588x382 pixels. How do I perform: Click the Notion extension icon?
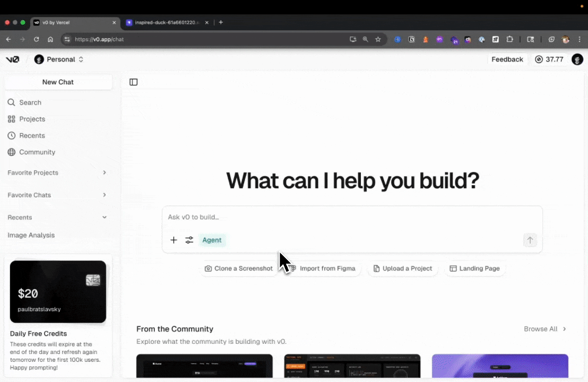tap(411, 39)
